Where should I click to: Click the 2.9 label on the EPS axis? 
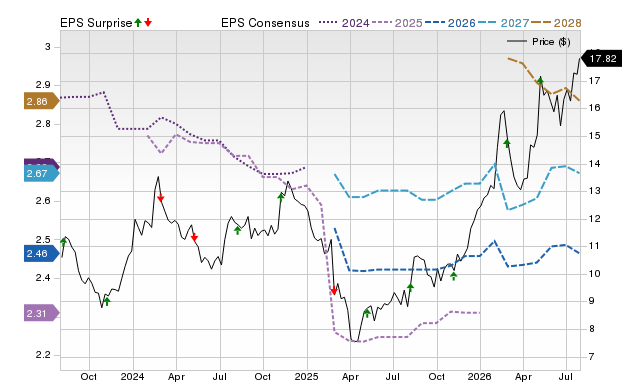(43, 85)
